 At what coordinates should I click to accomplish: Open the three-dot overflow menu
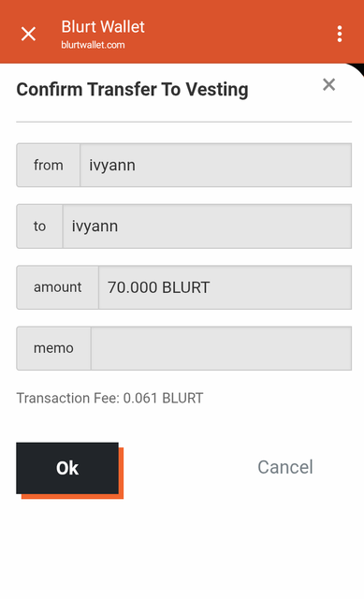[340, 34]
